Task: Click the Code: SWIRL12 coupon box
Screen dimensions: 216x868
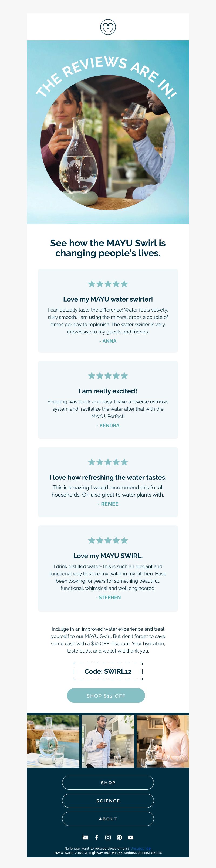Action: click(108, 671)
